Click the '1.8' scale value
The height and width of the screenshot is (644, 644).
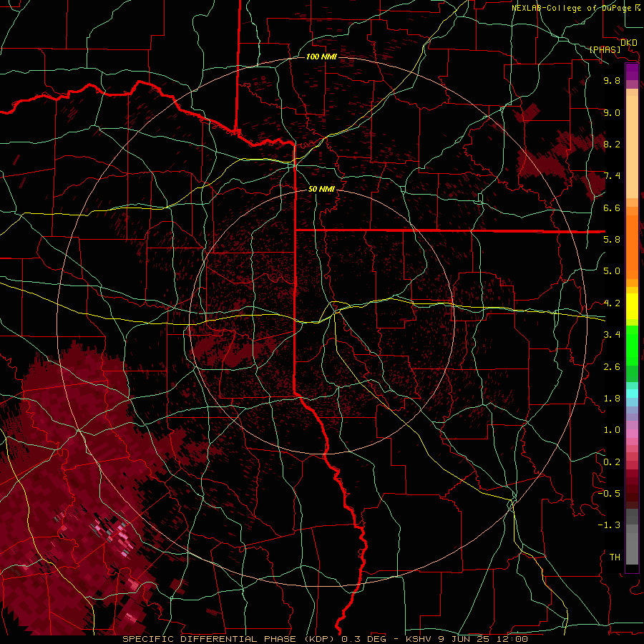[612, 399]
